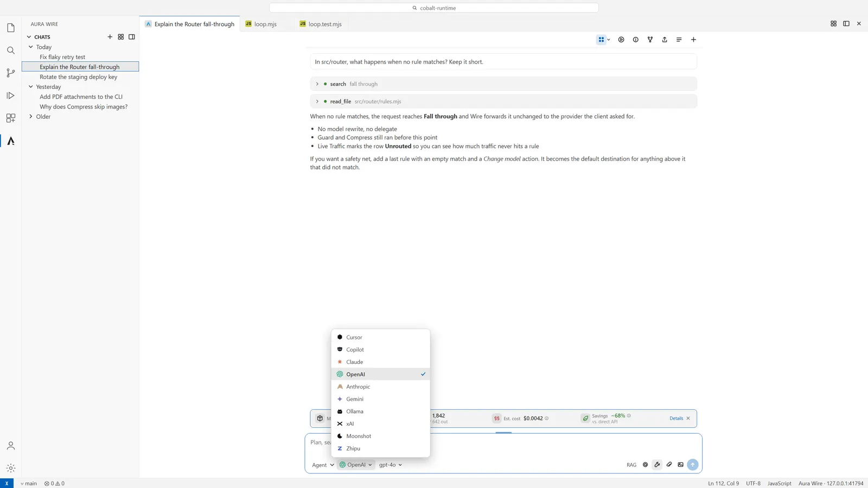Click the fork branch icon in chat toolbar
Screen dimensions: 868x488
[650, 40]
